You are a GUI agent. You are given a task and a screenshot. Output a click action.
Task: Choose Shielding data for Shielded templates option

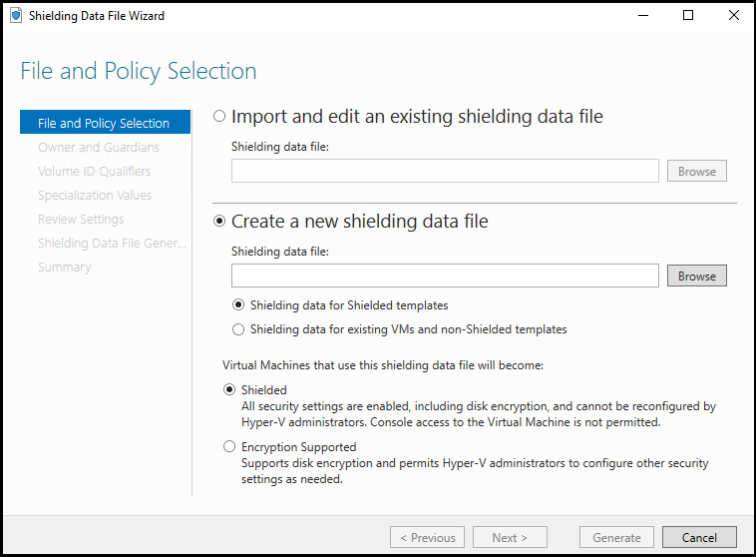pos(238,305)
